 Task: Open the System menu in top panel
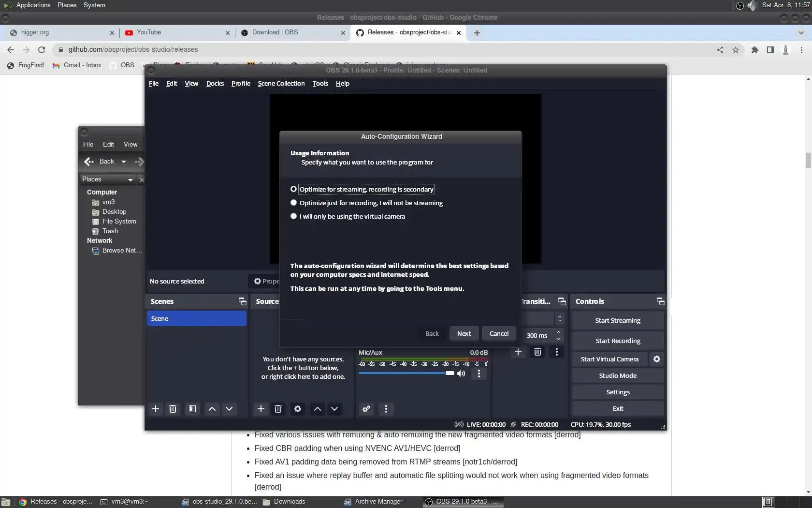pos(94,5)
